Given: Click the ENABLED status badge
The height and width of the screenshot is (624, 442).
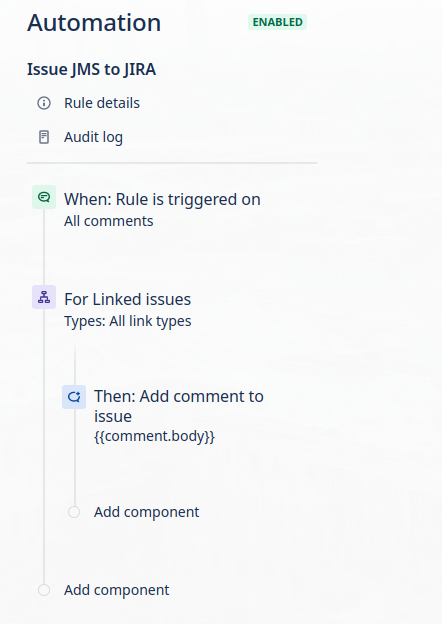Looking at the screenshot, I should (277, 22).
